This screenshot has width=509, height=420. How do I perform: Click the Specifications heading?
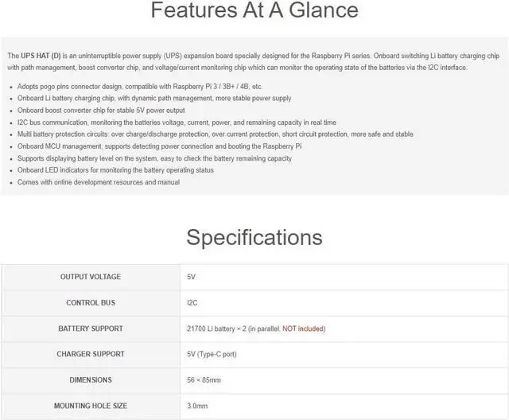tap(254, 237)
